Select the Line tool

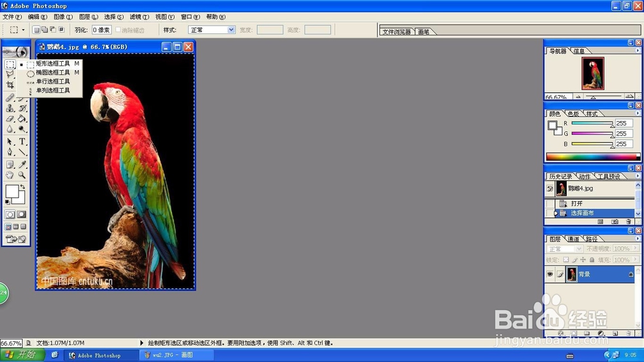[x=22, y=152]
